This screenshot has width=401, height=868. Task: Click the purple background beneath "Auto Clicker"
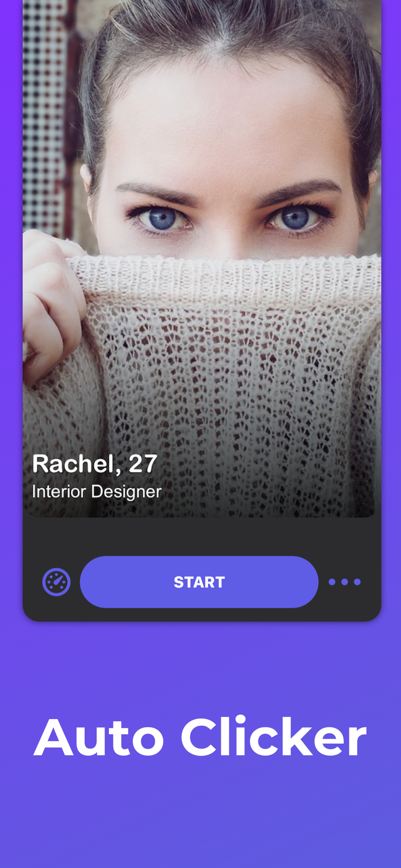click(200, 816)
